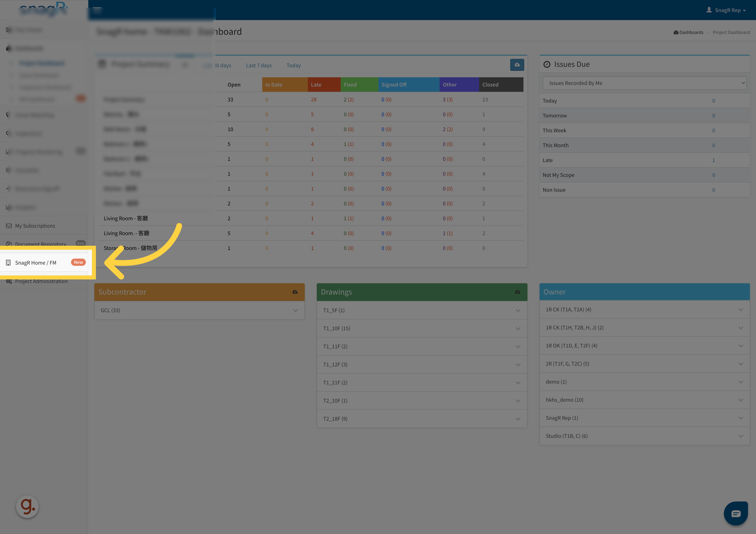Click the Project Administration gears icon
Image resolution: width=756 pixels, height=534 pixels.
[9, 281]
